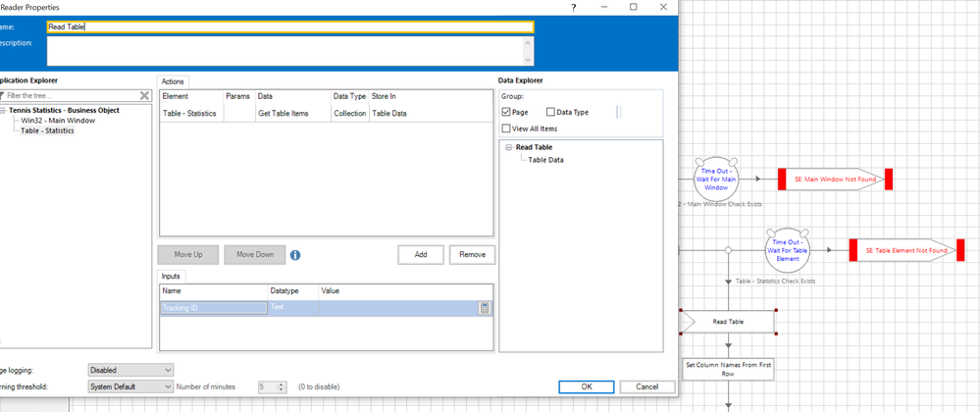Switch to the Actions tab
The width and height of the screenshot is (980, 412).
173,81
